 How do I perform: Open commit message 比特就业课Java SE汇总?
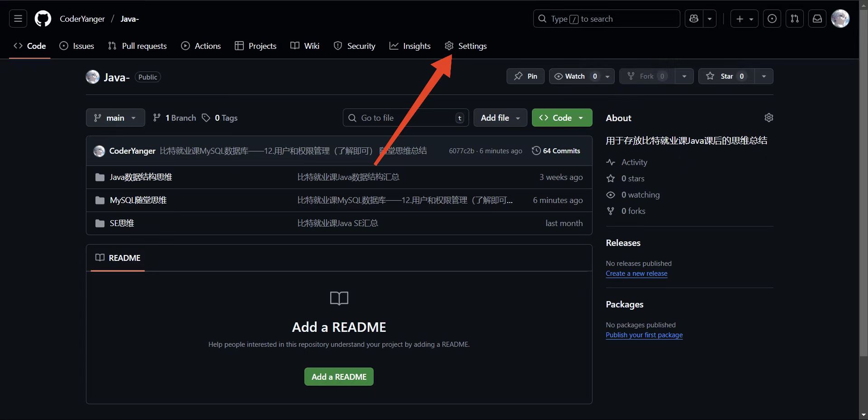(x=337, y=223)
